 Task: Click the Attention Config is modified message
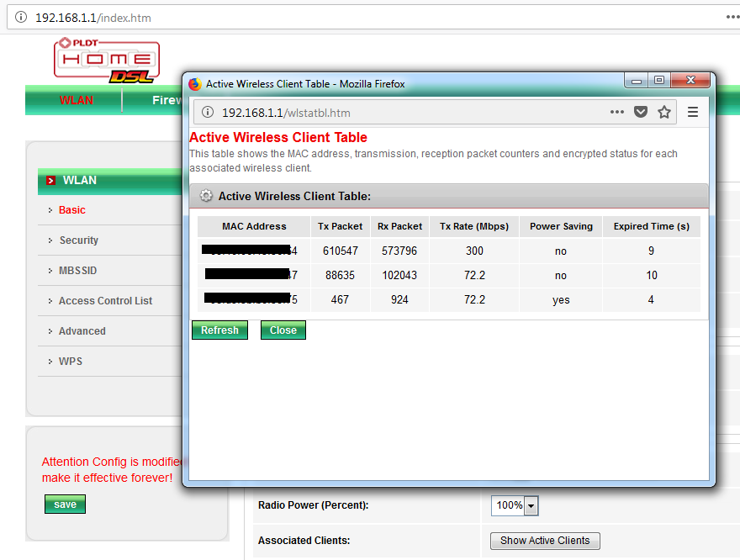[113, 469]
